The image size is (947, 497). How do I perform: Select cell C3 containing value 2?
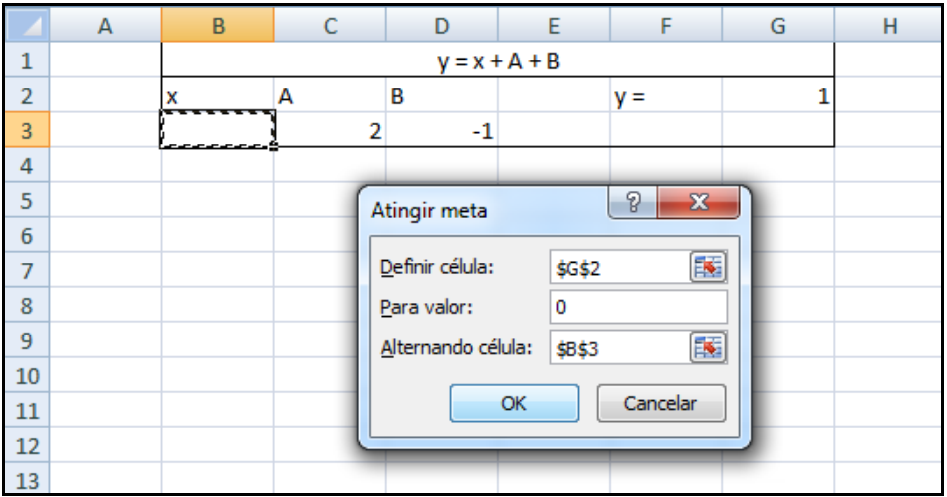click(329, 131)
